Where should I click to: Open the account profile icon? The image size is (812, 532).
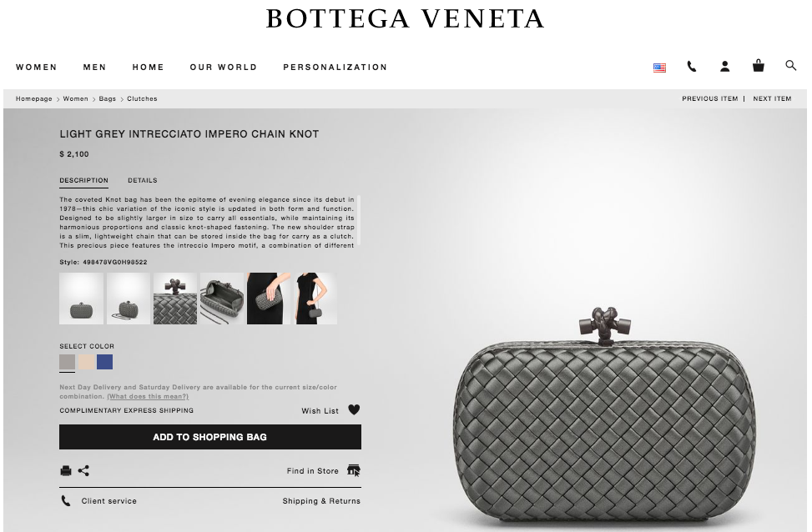[x=725, y=66]
